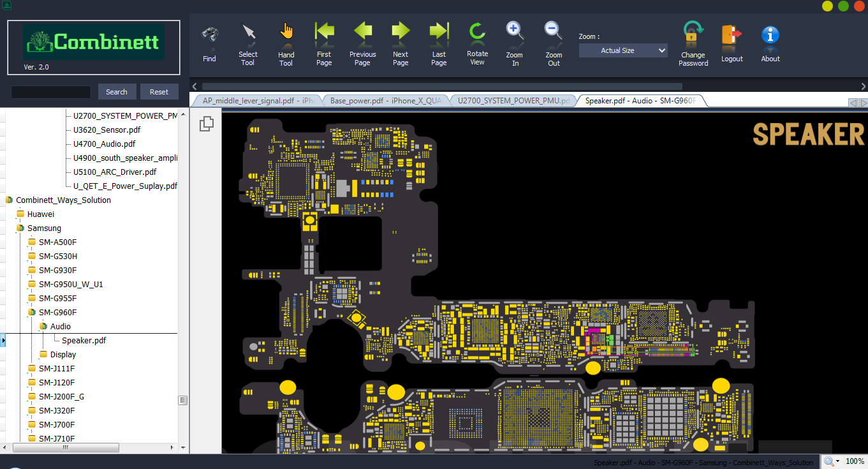Click the Combinett logo banner
868x469 pixels.
click(x=94, y=42)
